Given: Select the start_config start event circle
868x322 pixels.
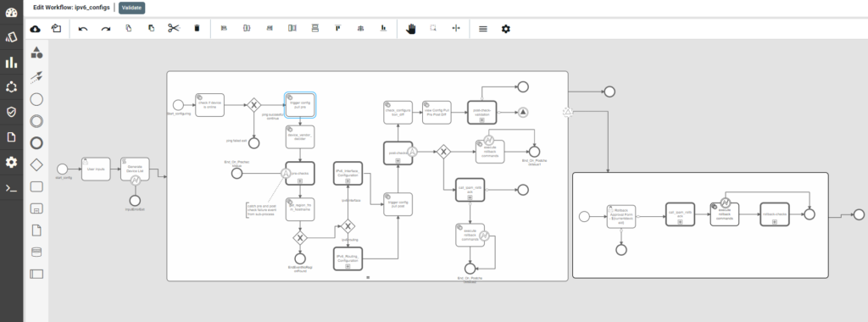Looking at the screenshot, I should point(63,169).
